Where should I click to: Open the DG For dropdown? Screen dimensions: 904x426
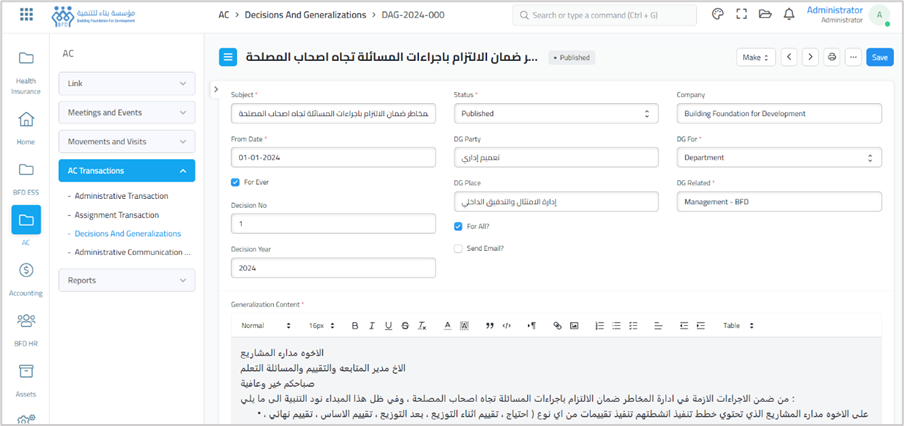coord(778,158)
